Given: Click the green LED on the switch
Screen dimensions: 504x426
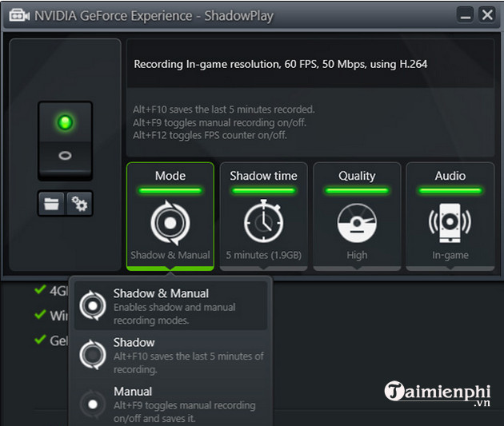Looking at the screenshot, I should click(x=65, y=122).
